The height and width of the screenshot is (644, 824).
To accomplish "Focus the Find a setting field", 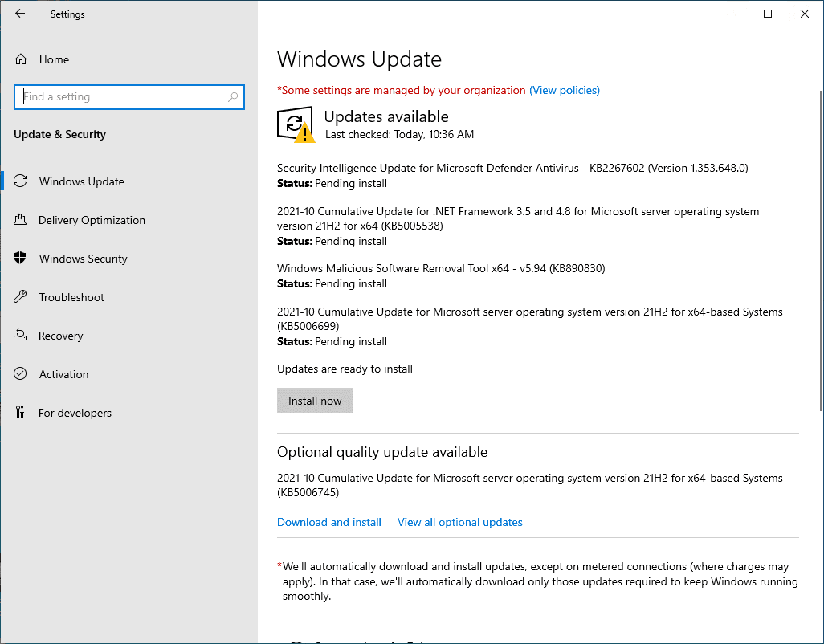I will (x=120, y=97).
